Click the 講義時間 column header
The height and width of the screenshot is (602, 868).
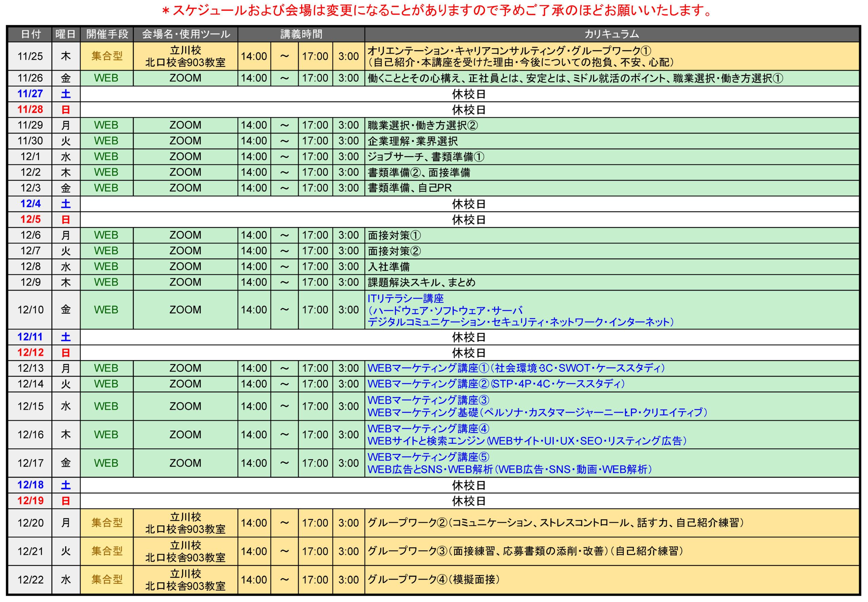click(301, 34)
